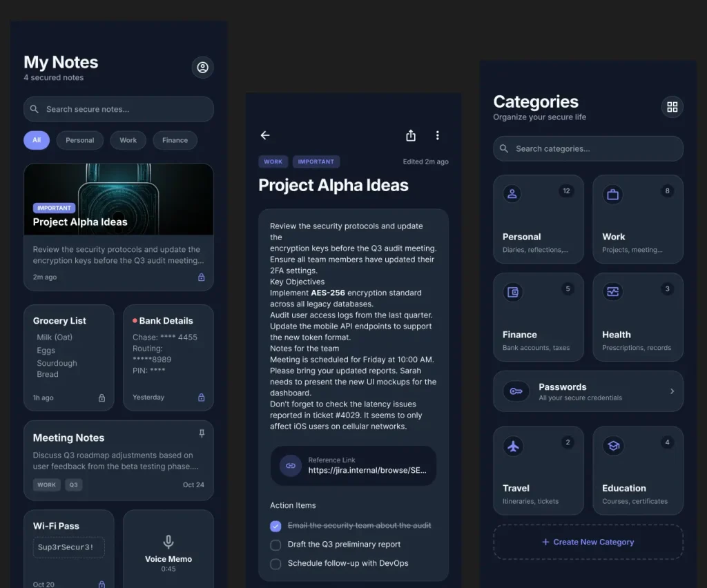
Task: Toggle the grid view icon in Categories
Action: pos(672,107)
